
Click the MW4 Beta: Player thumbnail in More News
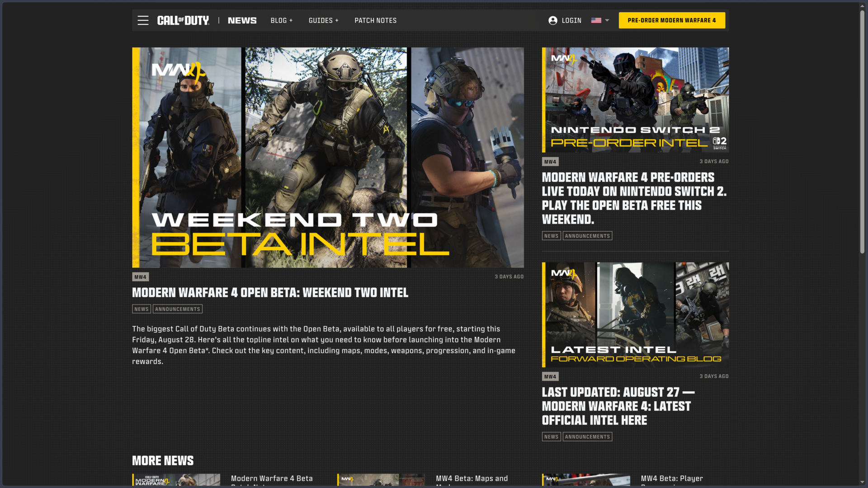pos(586,480)
